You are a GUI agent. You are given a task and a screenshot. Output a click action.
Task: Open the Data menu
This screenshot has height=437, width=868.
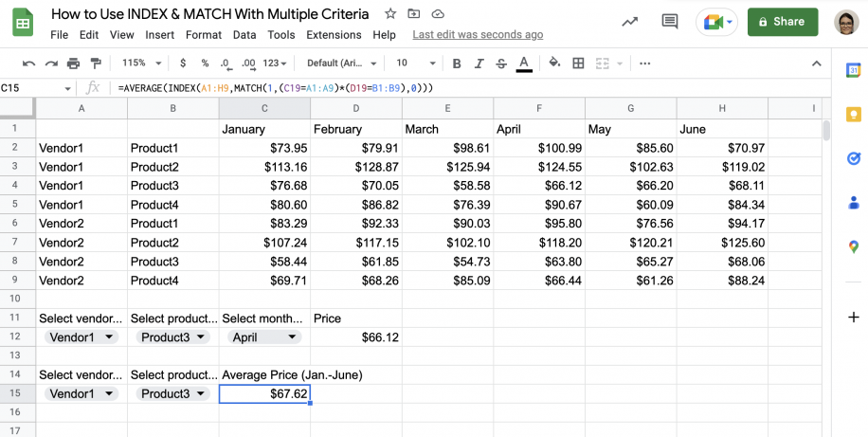[244, 35]
